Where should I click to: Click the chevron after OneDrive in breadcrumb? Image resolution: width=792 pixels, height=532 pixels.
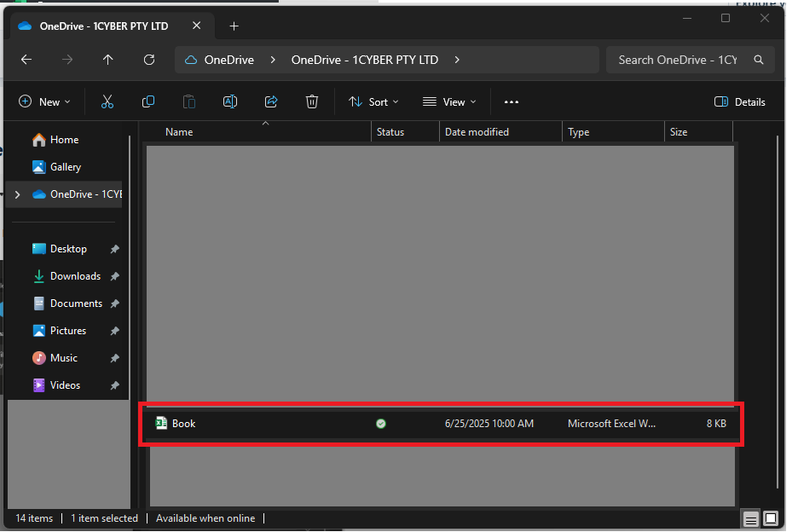point(273,60)
